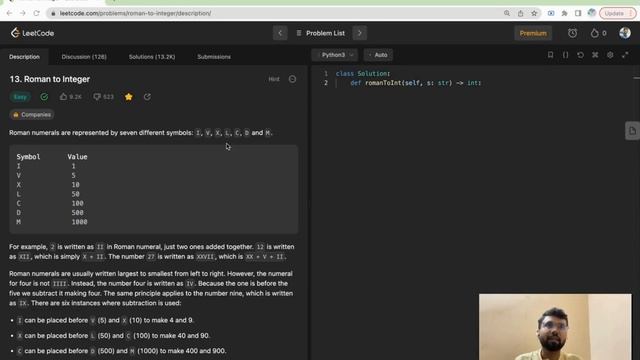
Task: Open the profile avatar menu
Action: click(x=624, y=33)
